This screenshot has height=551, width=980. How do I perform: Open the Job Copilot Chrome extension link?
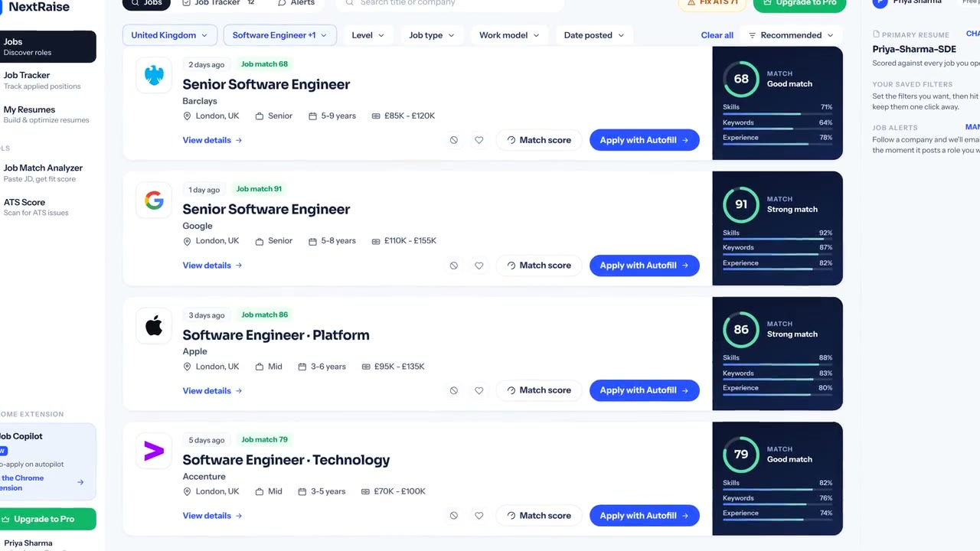coord(42,483)
